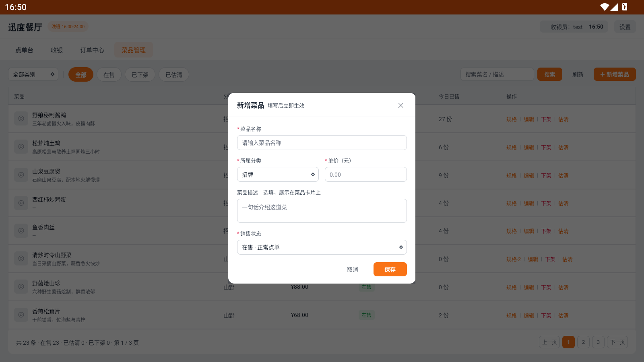Viewport: 644px width, 362px height.
Task: Click 下一页 next page button
Action: pyautogui.click(x=617, y=342)
